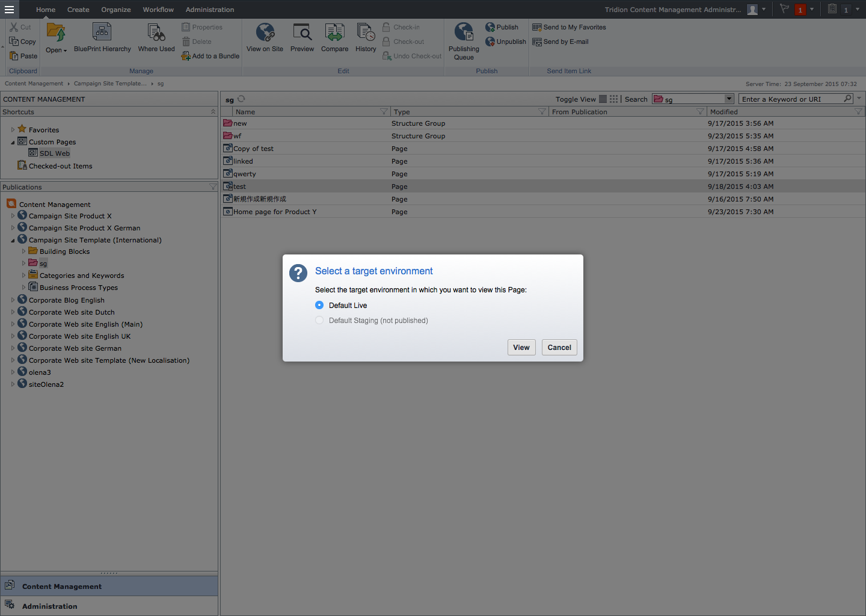Toggle list view icon beside Toggle View

pos(603,99)
